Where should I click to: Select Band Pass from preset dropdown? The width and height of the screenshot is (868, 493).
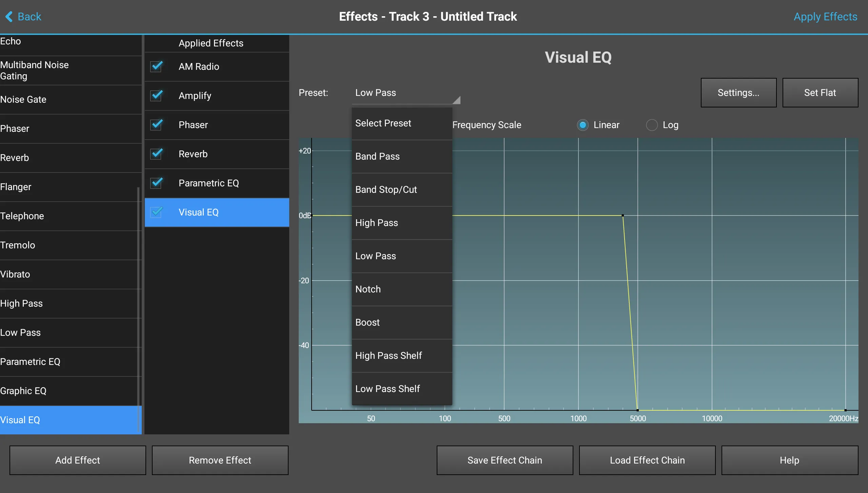coord(377,156)
